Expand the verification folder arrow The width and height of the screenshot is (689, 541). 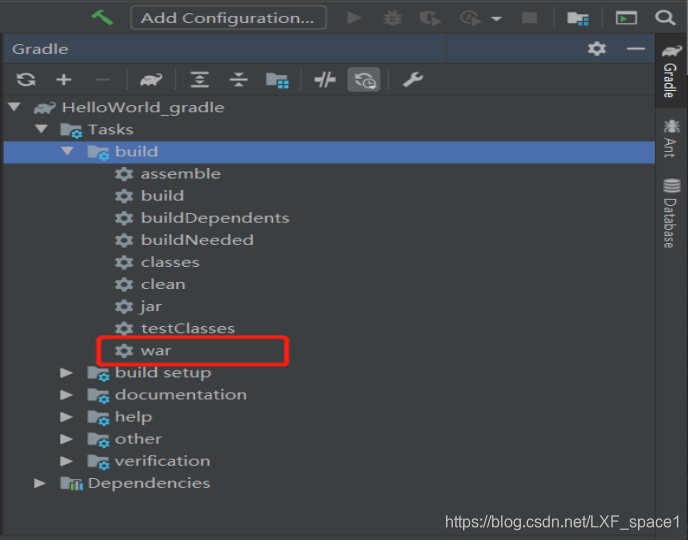tap(66, 461)
